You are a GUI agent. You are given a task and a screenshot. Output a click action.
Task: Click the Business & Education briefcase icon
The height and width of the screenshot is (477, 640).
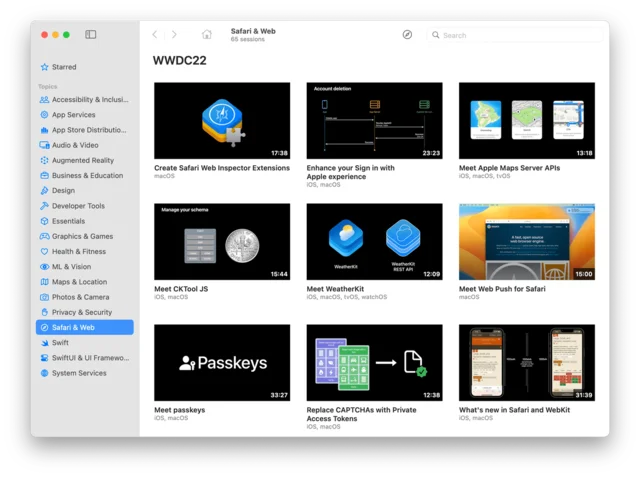click(x=44, y=175)
